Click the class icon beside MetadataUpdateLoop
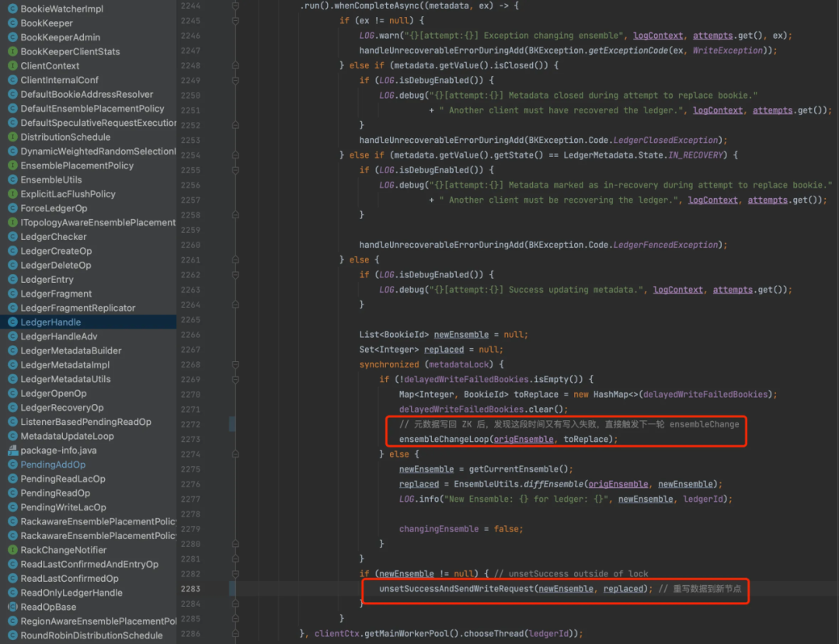Viewport: 839px width, 644px height. pyautogui.click(x=13, y=436)
